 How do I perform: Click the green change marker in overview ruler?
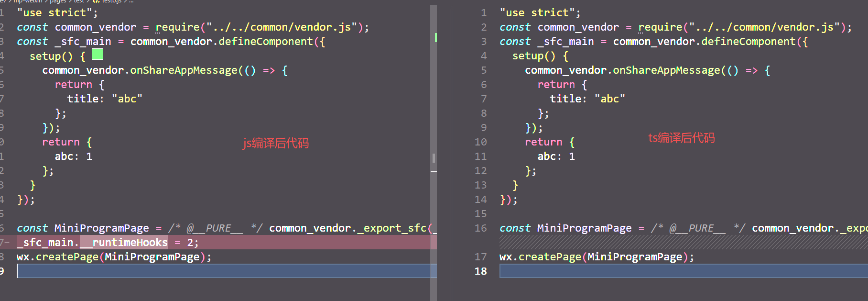click(435, 37)
